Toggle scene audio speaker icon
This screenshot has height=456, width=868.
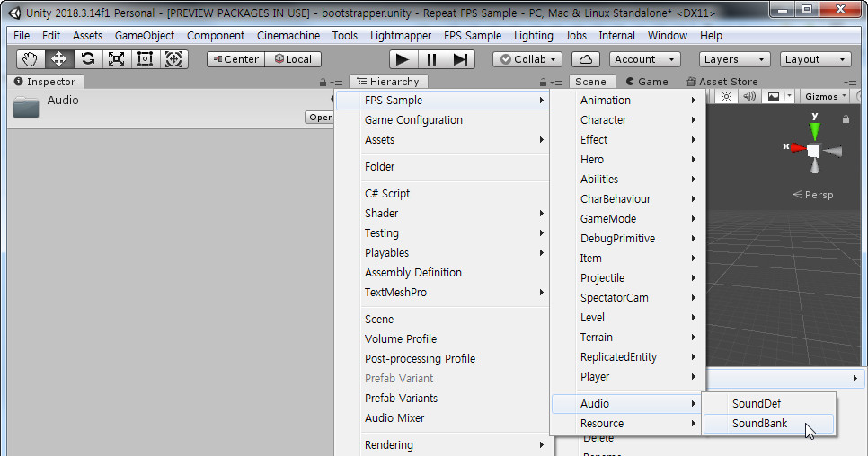click(749, 97)
